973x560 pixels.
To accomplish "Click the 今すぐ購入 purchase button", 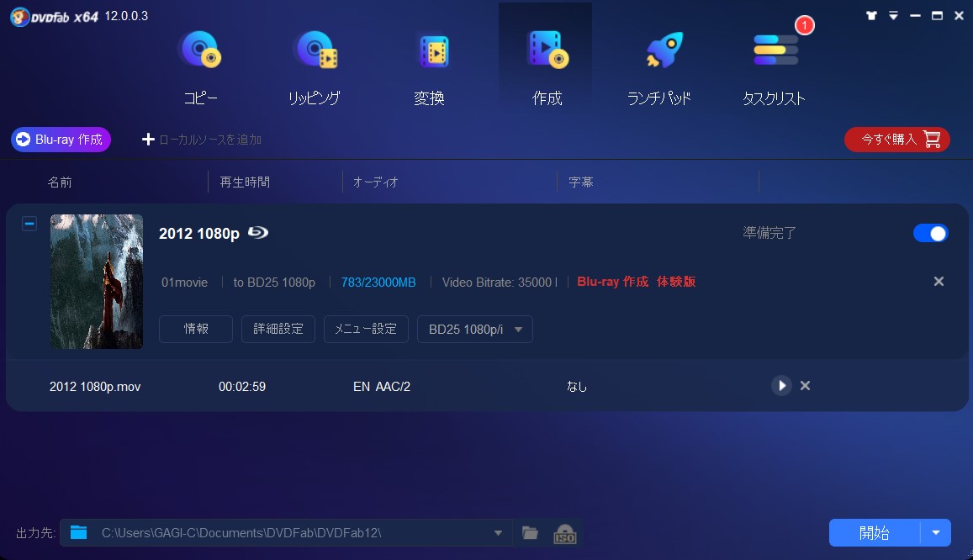I will point(896,140).
